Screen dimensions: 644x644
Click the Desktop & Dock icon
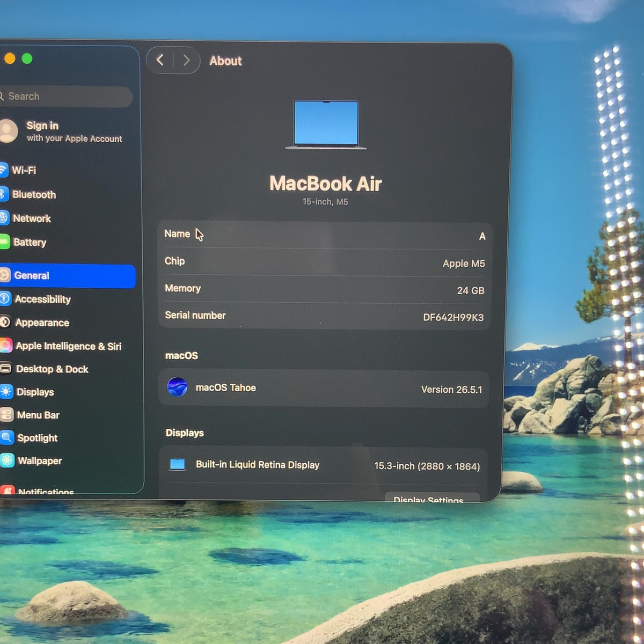pos(5,368)
